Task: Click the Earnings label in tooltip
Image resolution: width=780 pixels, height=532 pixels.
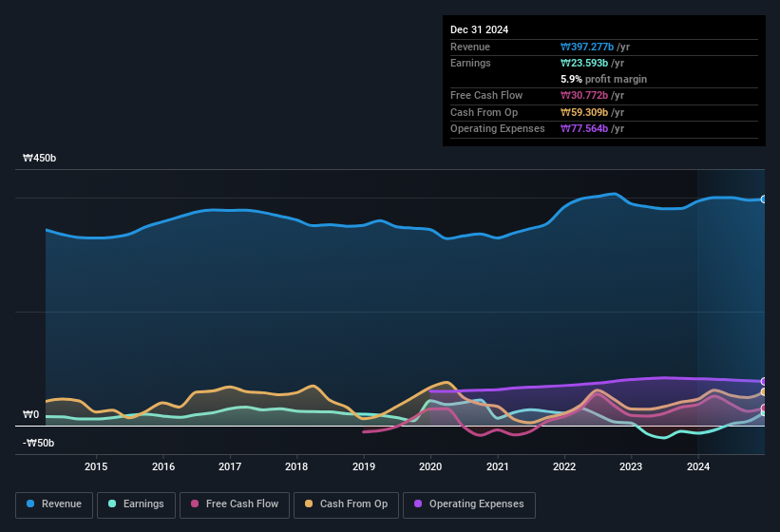Action: (470, 63)
